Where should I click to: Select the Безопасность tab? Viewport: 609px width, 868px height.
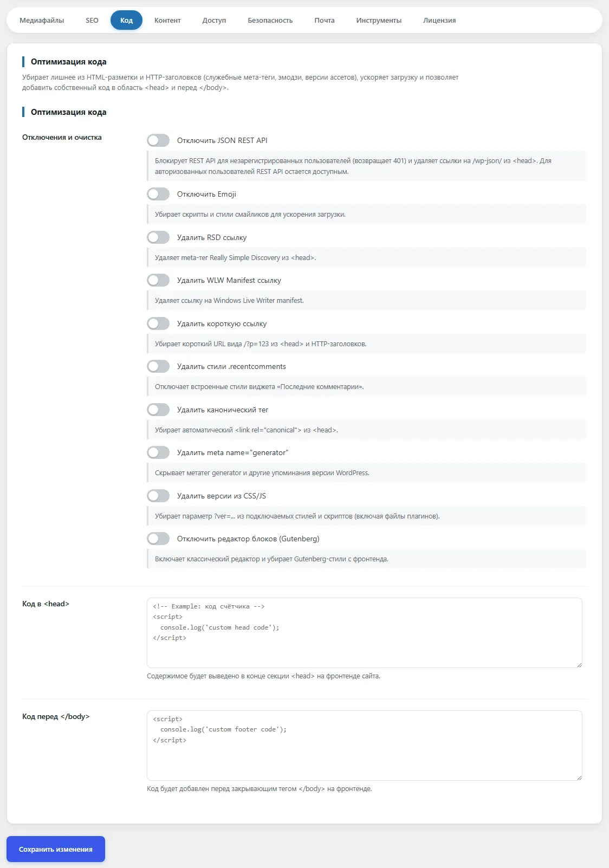pyautogui.click(x=270, y=21)
